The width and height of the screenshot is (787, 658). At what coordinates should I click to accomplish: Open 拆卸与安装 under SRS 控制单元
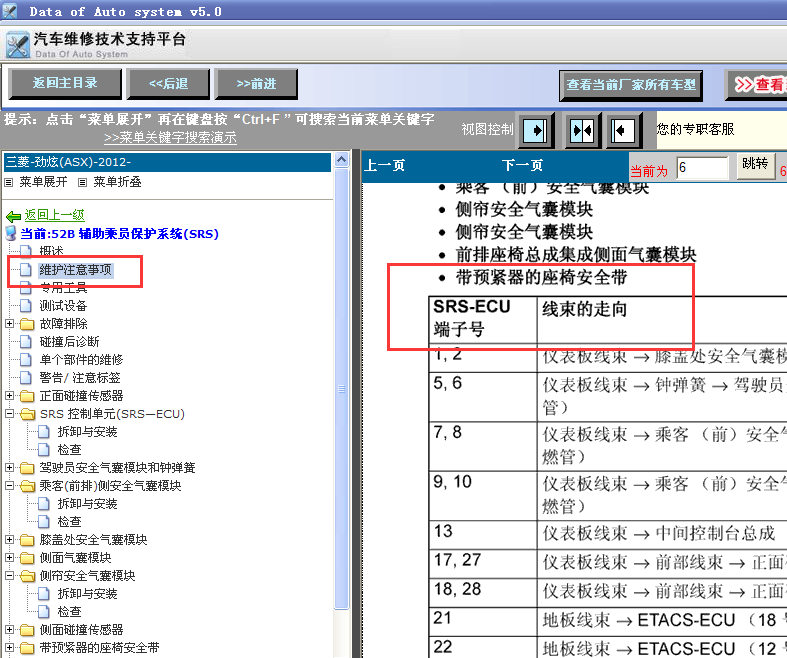pyautogui.click(x=87, y=432)
